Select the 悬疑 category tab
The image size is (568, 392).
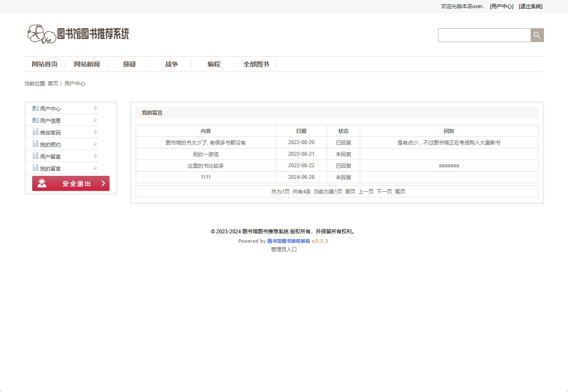click(129, 64)
